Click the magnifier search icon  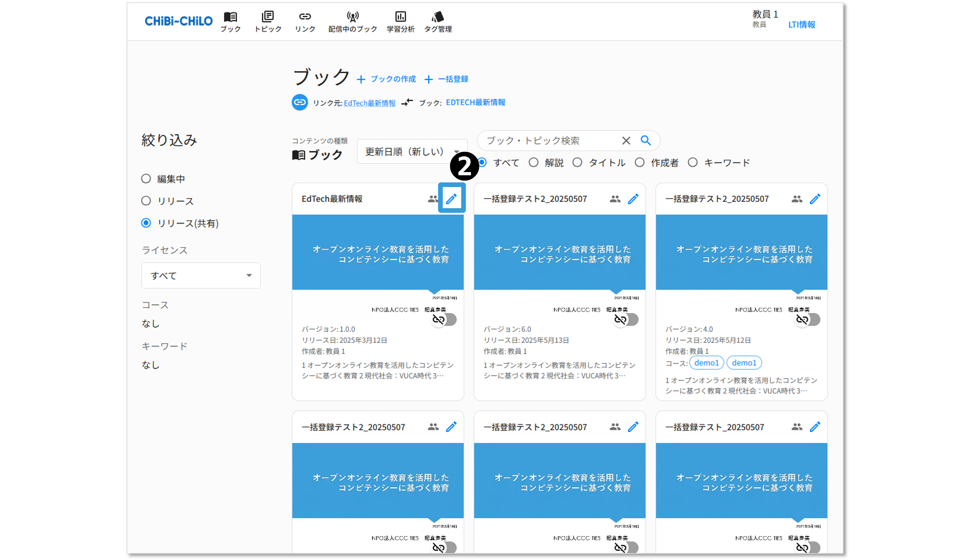646,140
